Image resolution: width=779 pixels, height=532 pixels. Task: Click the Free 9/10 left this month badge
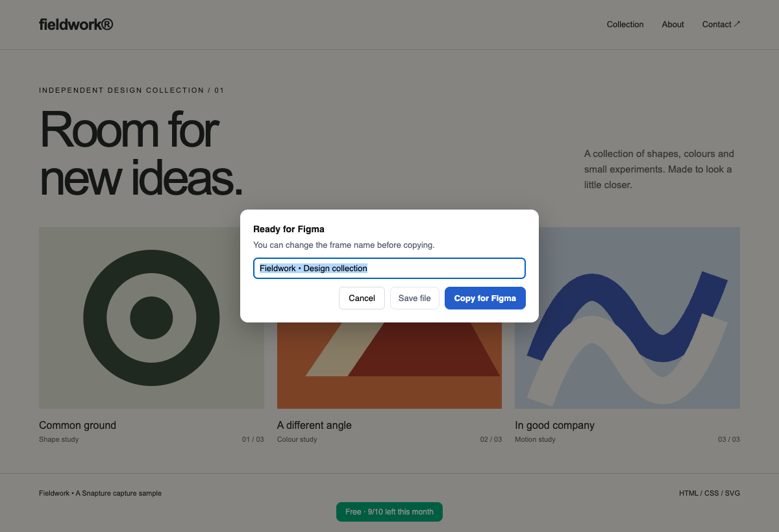pyautogui.click(x=389, y=512)
